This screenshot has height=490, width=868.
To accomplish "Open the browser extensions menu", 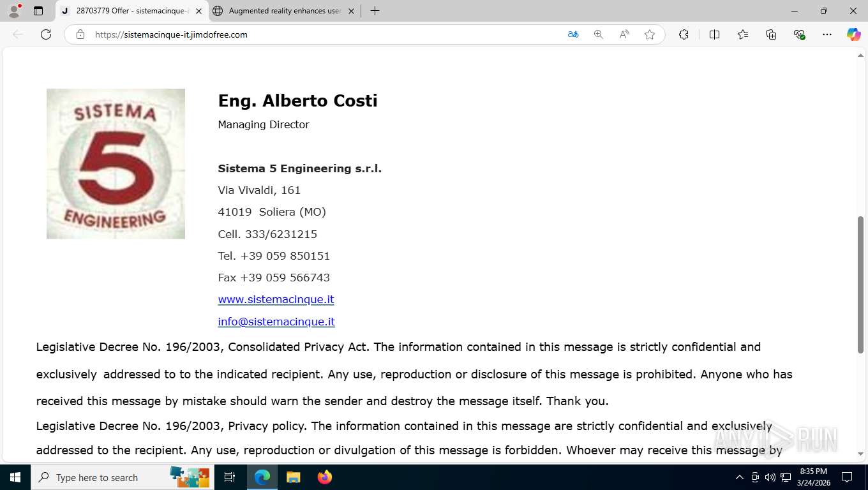I will [684, 34].
